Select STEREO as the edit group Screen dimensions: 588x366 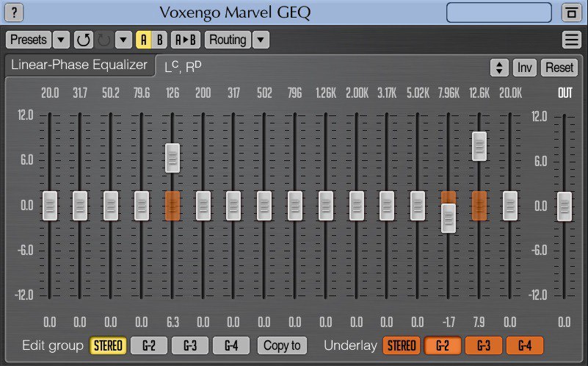[108, 345]
